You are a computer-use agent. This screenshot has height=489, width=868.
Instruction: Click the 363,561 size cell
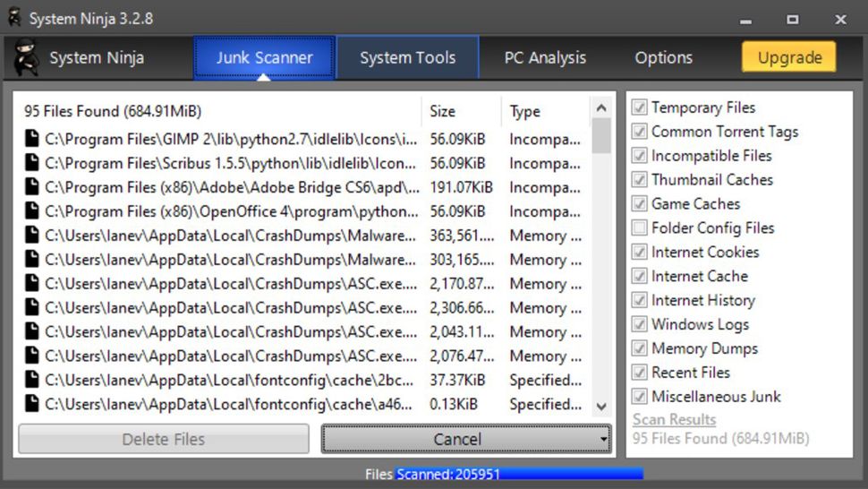point(462,236)
